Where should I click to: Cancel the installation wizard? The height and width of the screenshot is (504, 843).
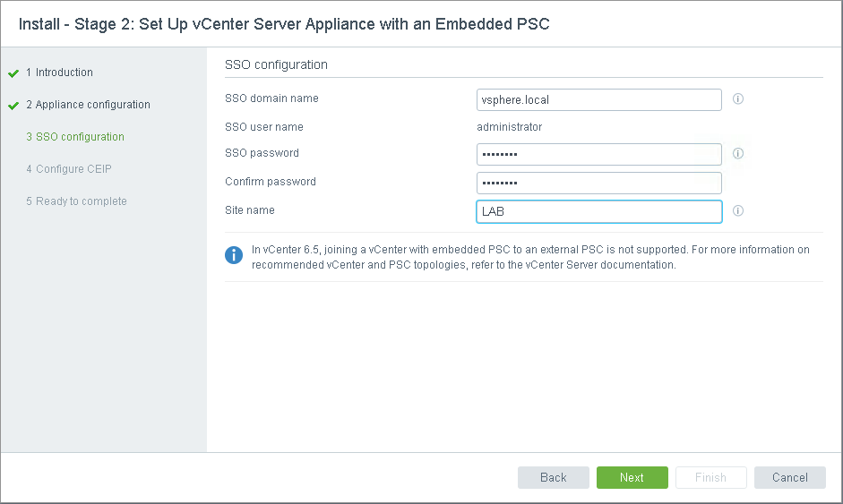coord(789,478)
